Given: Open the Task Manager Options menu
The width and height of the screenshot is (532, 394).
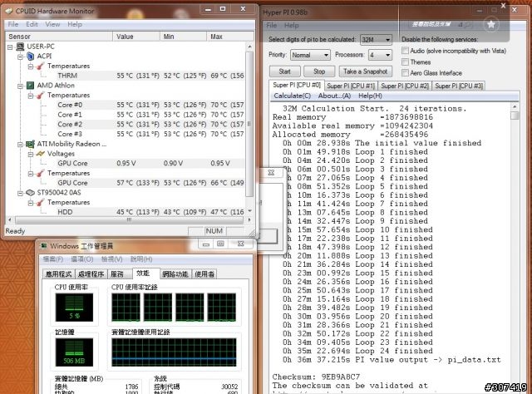Looking at the screenshot, I should (x=82, y=259).
